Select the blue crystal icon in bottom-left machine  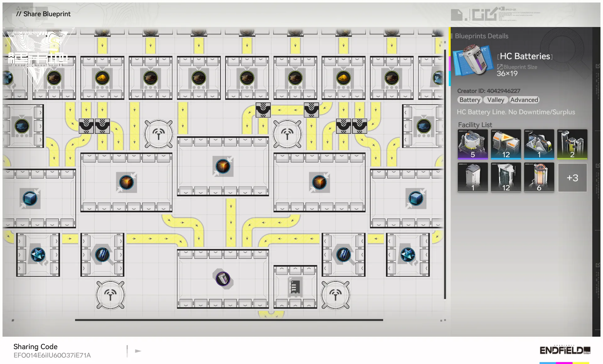point(38,255)
